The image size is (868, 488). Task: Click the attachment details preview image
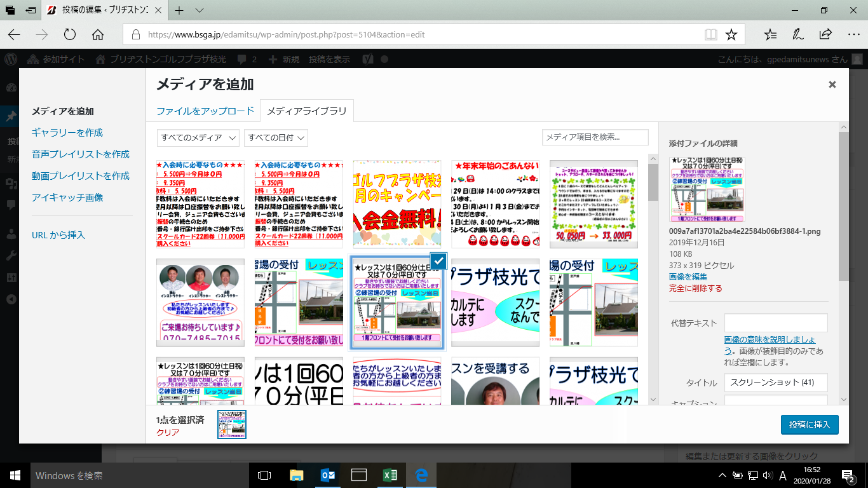click(x=707, y=189)
